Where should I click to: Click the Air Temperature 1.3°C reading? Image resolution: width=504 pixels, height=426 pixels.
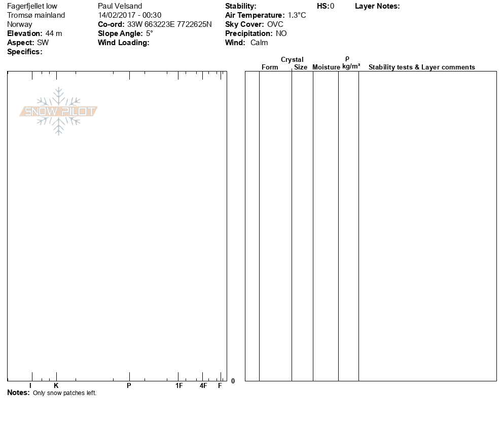[297, 15]
